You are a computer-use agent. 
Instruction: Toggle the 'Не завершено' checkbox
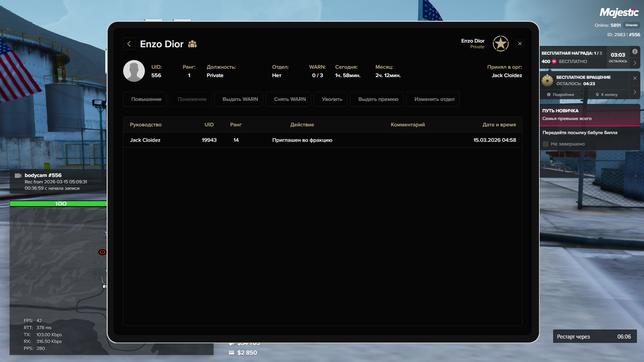tap(545, 144)
